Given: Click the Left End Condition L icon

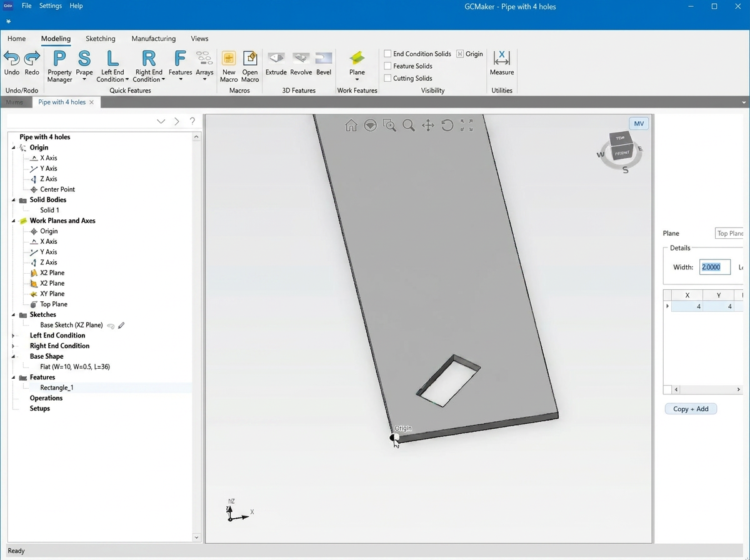Looking at the screenshot, I should click(112, 58).
